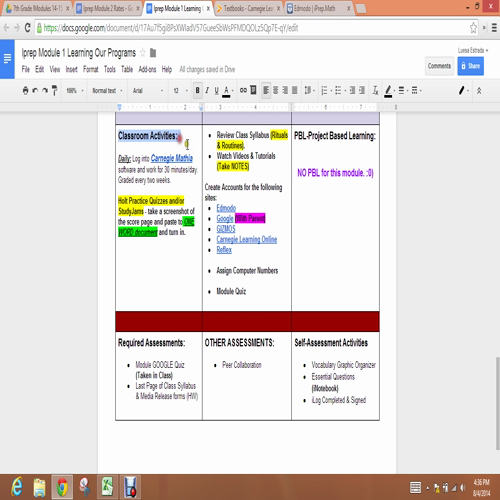
Task: Open the Comments button
Action: pyautogui.click(x=439, y=66)
